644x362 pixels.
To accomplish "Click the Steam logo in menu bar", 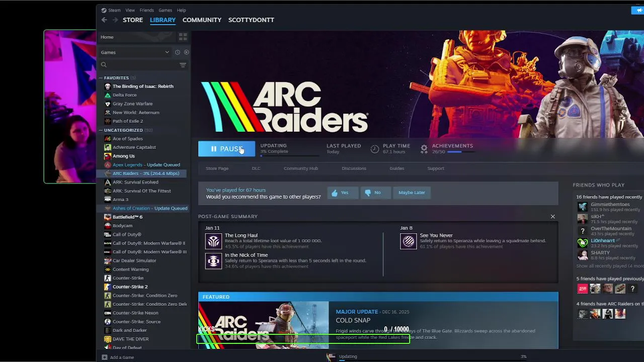I will [104, 10].
